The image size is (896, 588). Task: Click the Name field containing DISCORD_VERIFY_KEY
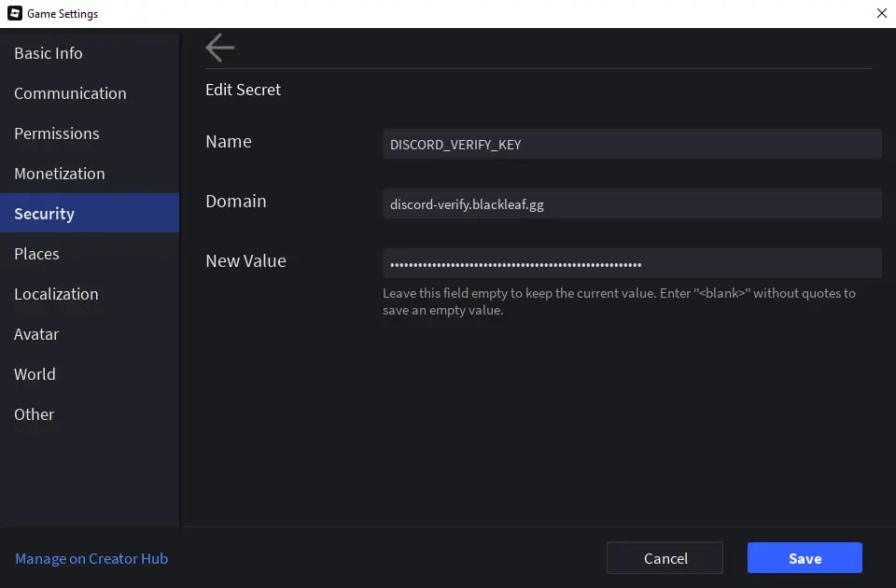[x=631, y=145]
